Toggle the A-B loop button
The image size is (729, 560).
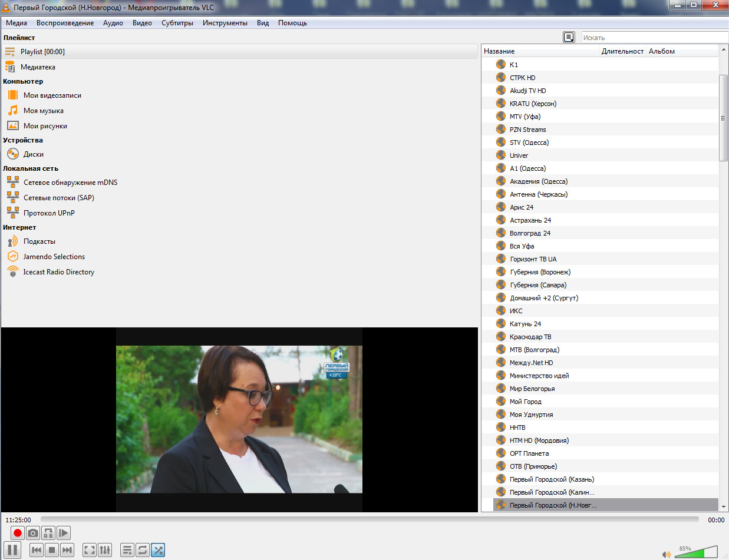[48, 533]
